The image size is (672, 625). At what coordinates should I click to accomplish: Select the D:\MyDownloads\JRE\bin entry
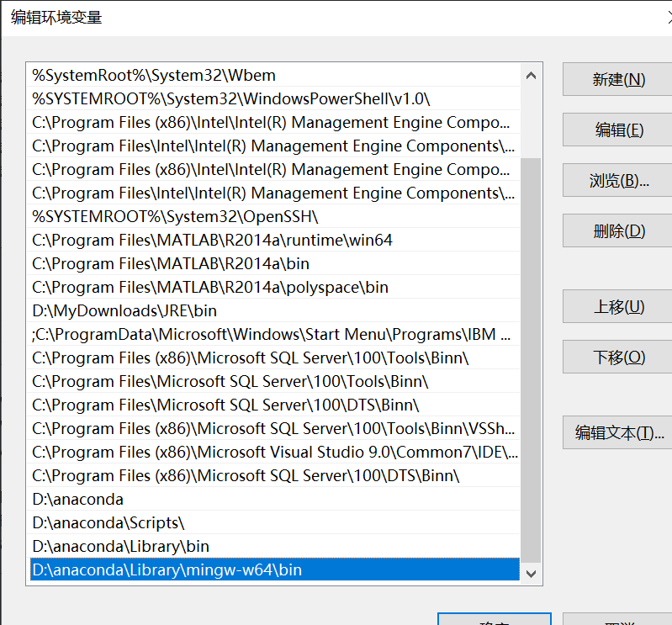(124, 311)
